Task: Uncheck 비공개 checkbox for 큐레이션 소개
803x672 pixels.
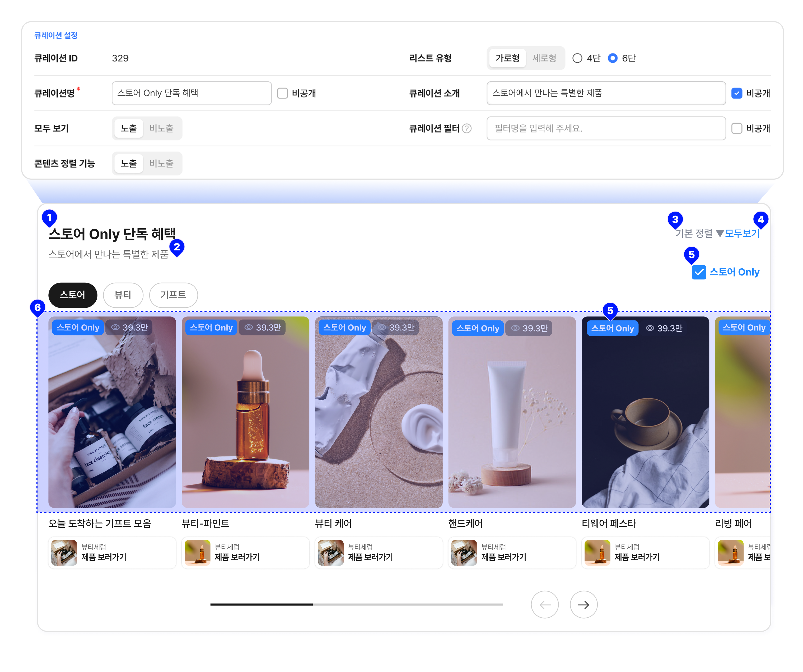Action: click(736, 93)
